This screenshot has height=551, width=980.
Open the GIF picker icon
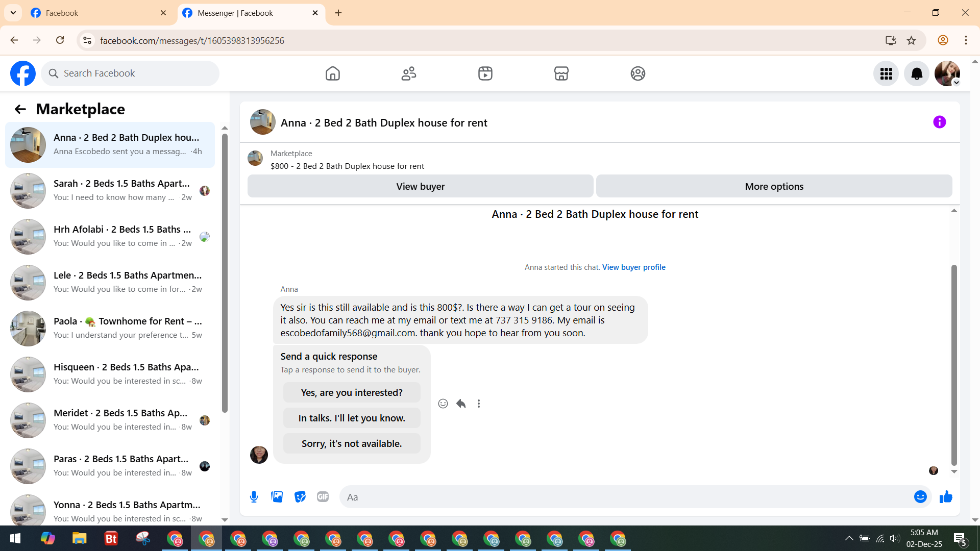[x=323, y=497]
